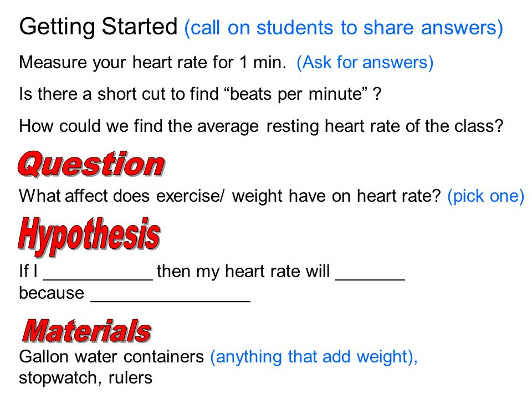This screenshot has width=532, height=399.
Task: Click the blue '(pick one)' note
Action: coord(486,196)
